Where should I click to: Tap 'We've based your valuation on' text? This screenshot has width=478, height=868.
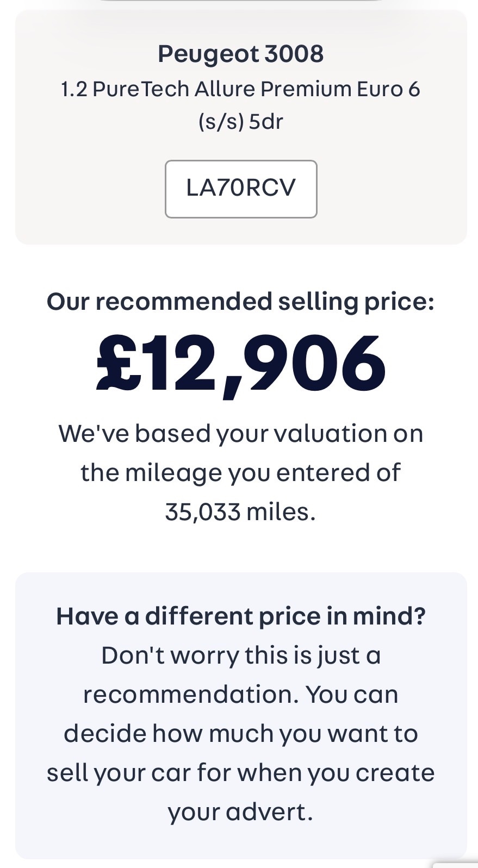click(x=240, y=434)
